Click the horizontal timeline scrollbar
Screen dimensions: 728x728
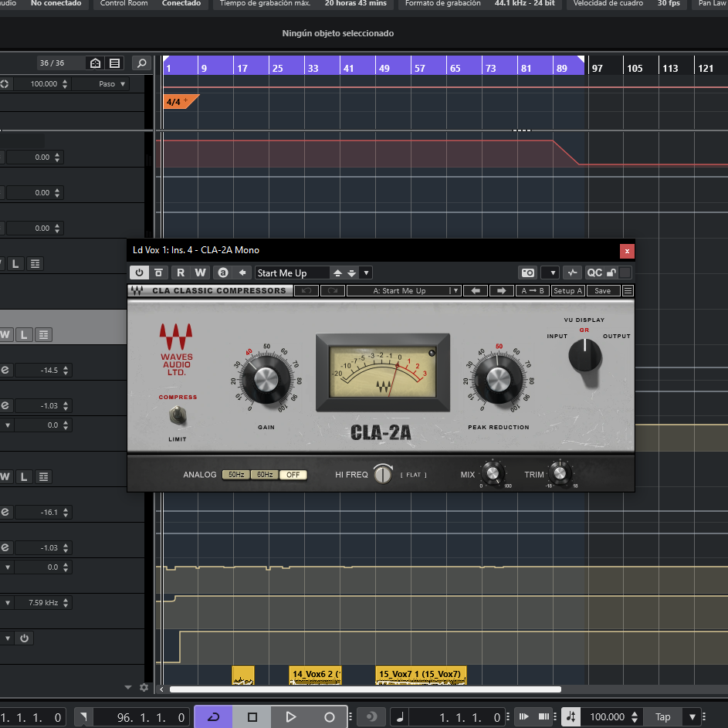365,689
